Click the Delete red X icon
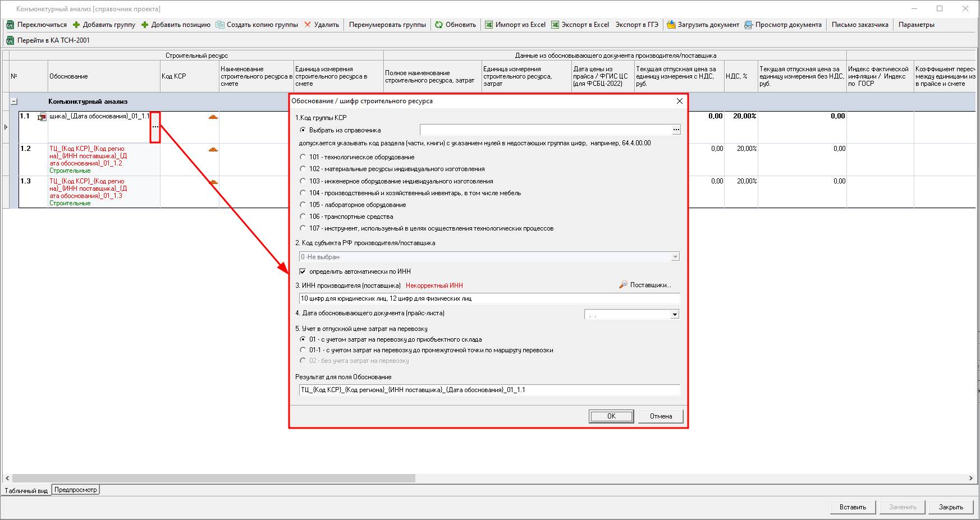This screenshot has width=980, height=520. pyautogui.click(x=308, y=25)
